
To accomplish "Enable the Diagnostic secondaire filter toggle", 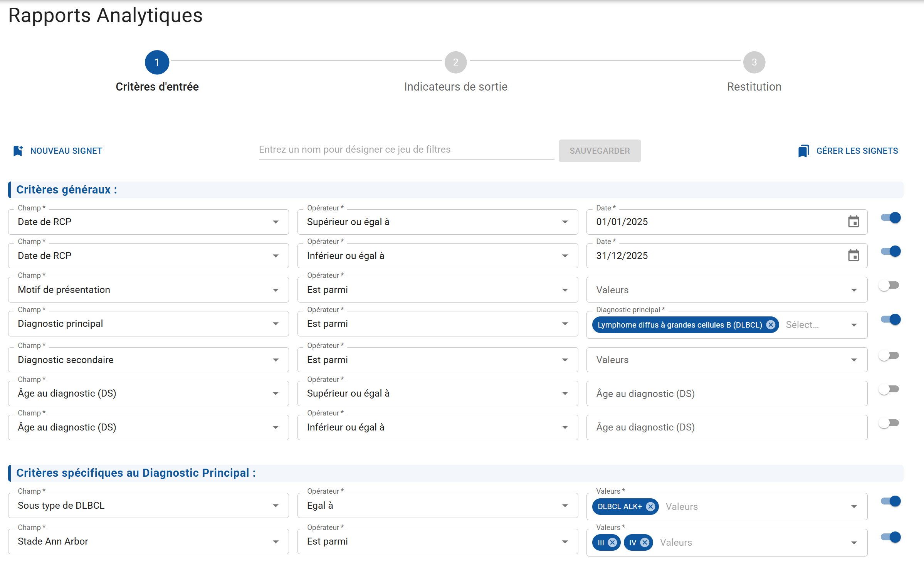I will (889, 355).
